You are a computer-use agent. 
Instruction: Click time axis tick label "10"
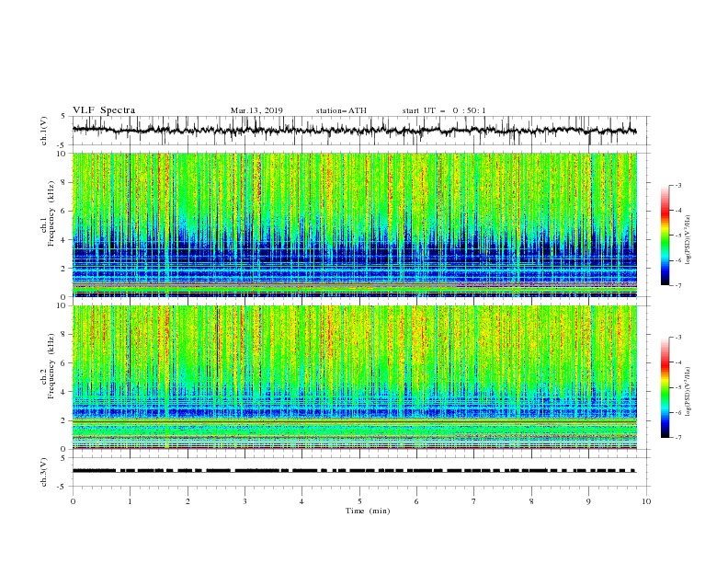[646, 501]
